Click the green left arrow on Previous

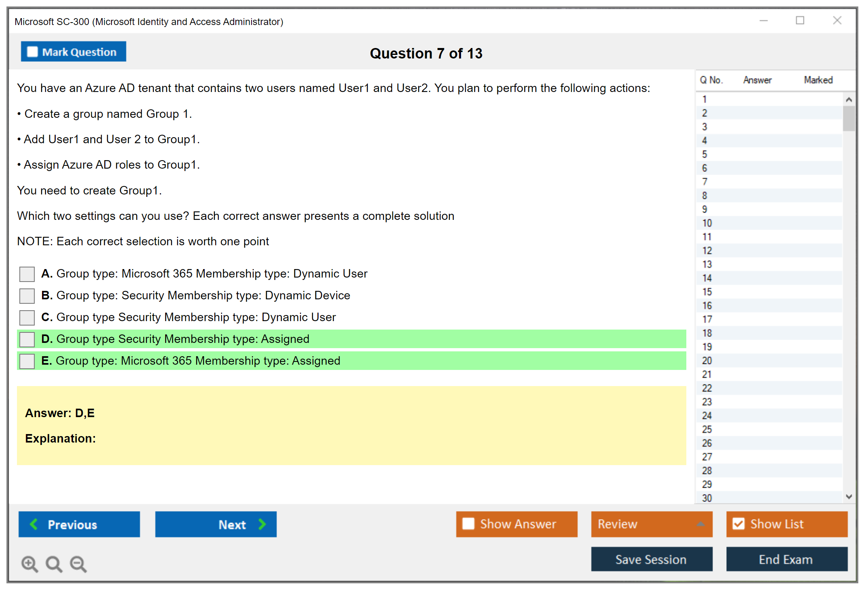34,524
